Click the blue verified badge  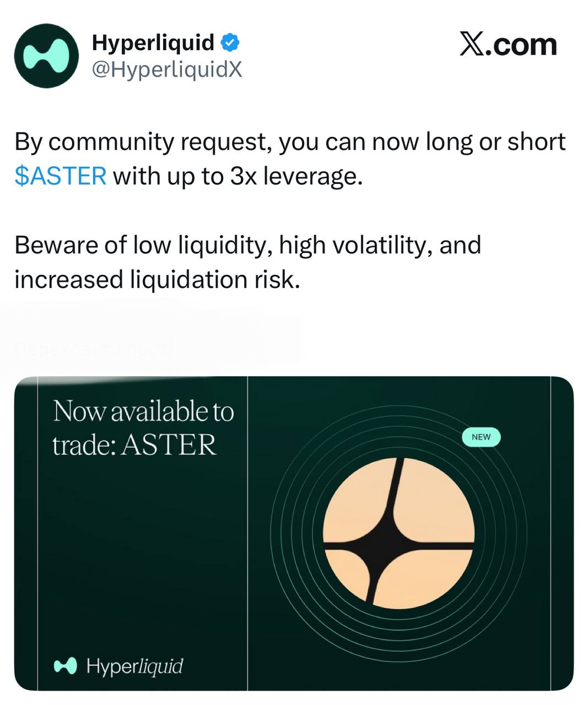230,42
